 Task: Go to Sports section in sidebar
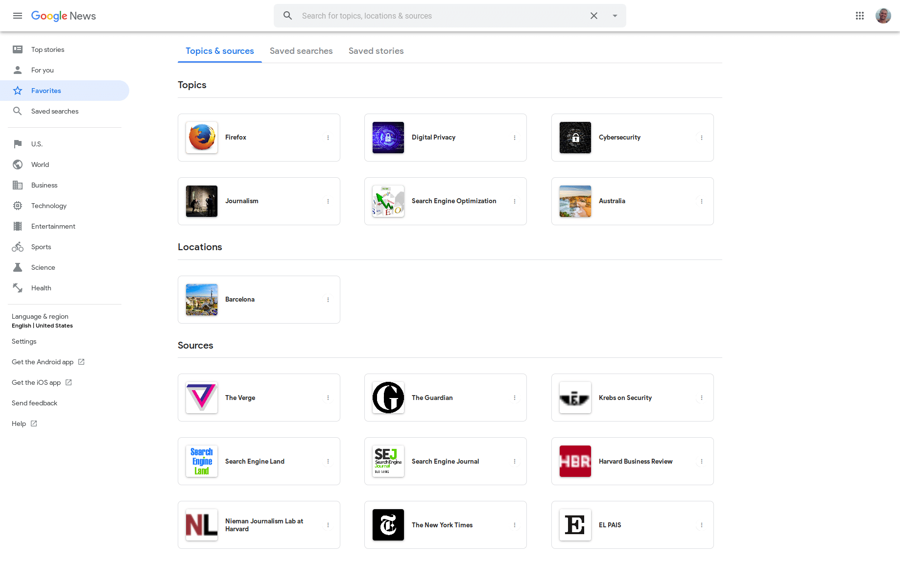coord(41,247)
